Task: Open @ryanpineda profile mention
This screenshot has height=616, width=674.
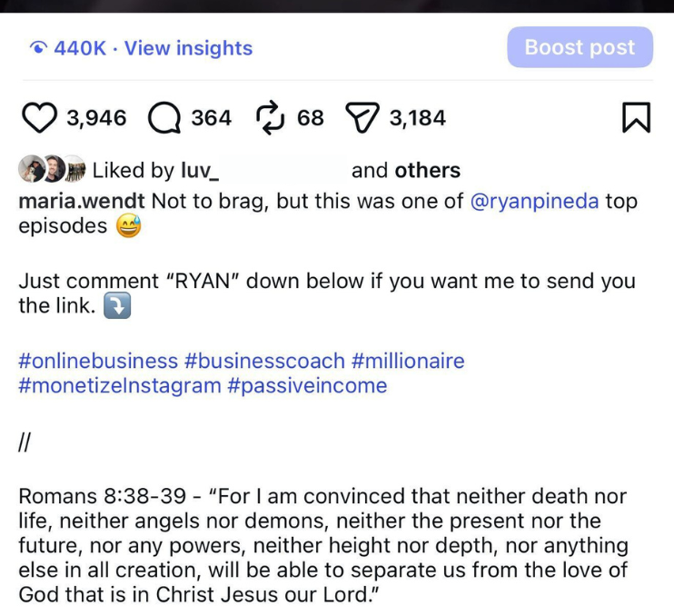Action: [535, 202]
